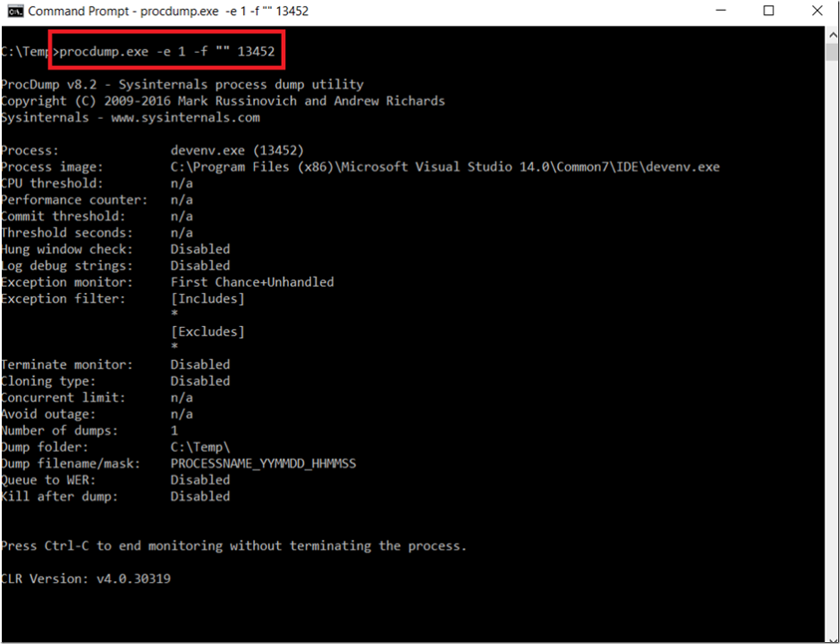
Task: Click the devenv.exe (13452) process name
Action: click(x=237, y=150)
